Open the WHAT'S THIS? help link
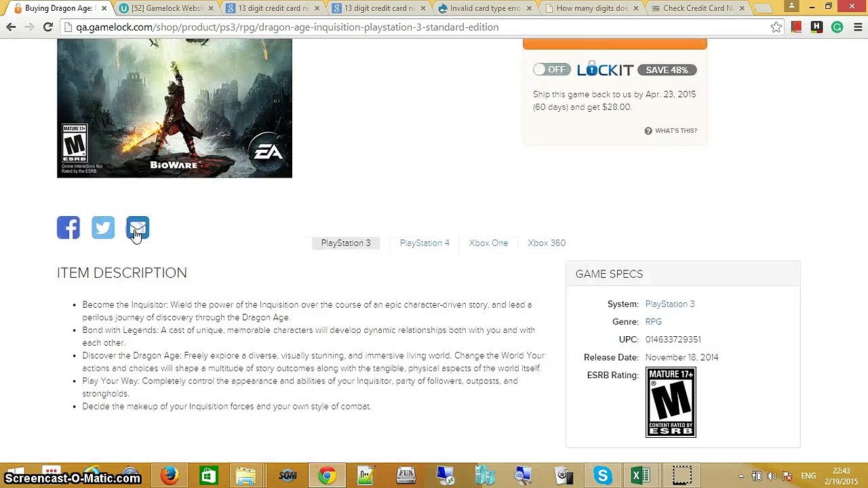The width and height of the screenshot is (868, 488). (675, 131)
